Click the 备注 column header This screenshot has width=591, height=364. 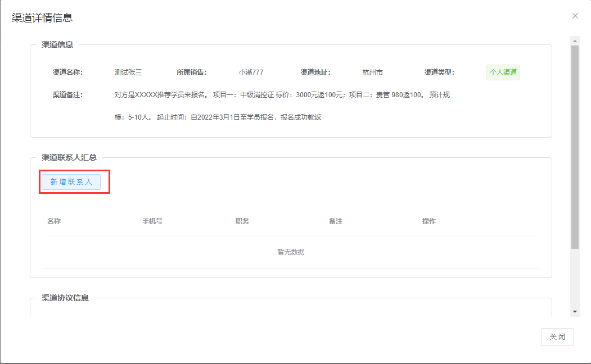click(x=336, y=221)
